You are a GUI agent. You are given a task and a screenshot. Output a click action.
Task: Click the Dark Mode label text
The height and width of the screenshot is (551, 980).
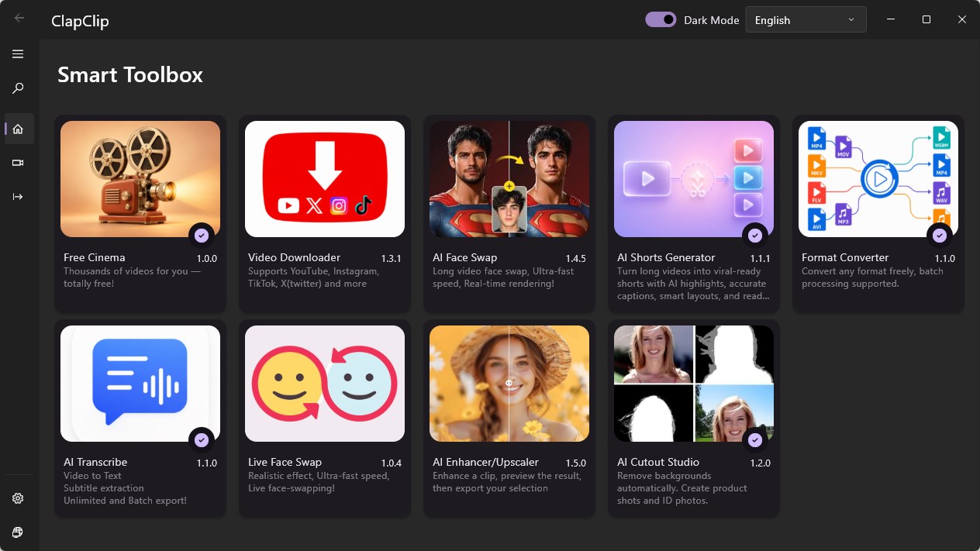[x=711, y=20]
